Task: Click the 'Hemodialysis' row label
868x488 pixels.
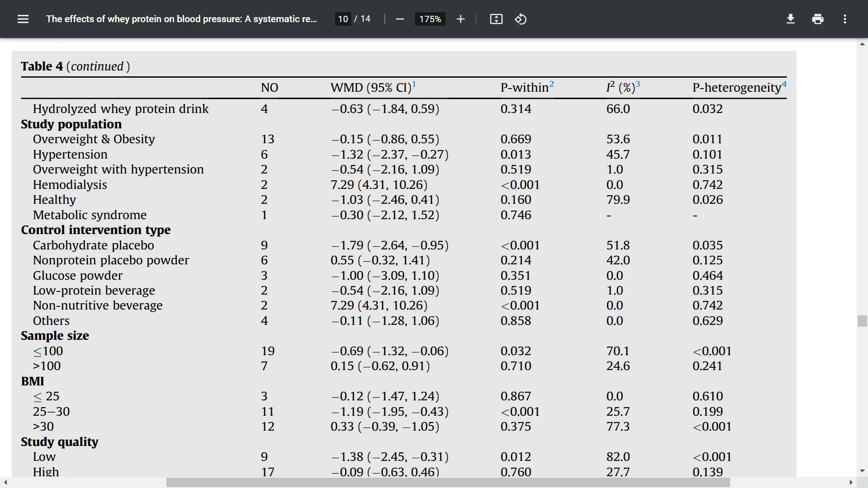Action: pyautogui.click(x=70, y=185)
